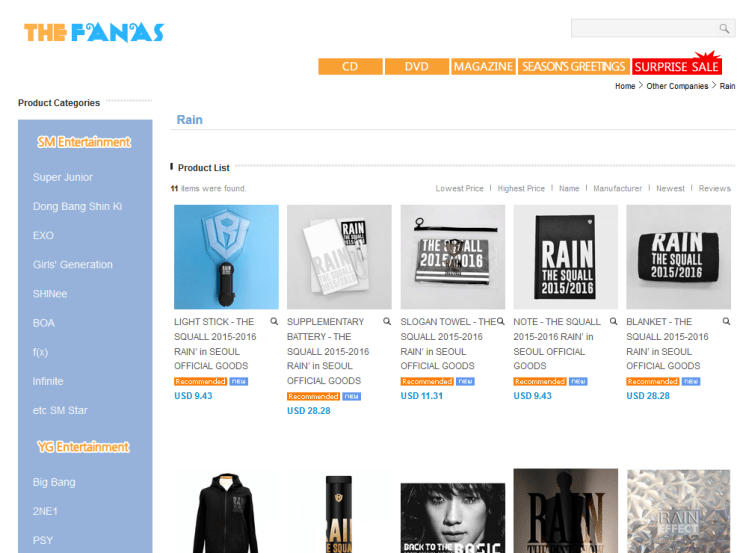
Task: Open the DVD category tab
Action: pyautogui.click(x=417, y=67)
